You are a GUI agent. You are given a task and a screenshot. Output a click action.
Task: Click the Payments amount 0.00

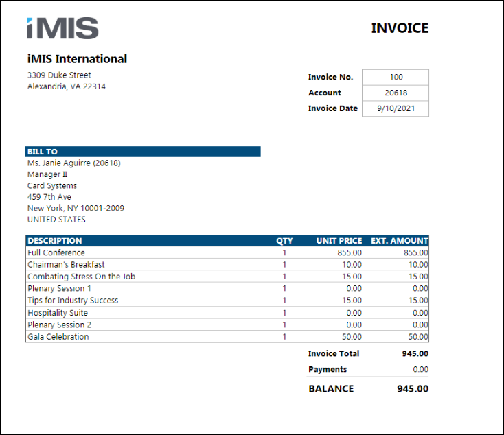coord(420,369)
